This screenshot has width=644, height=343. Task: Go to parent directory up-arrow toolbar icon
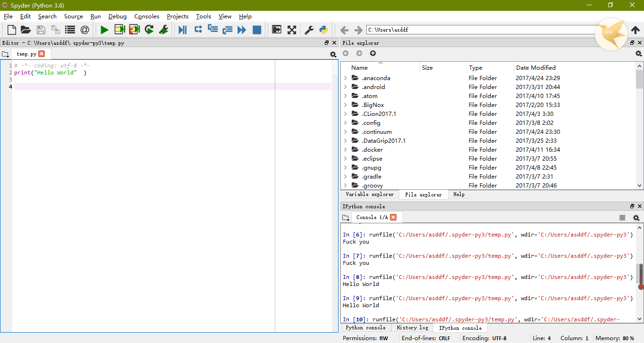635,30
